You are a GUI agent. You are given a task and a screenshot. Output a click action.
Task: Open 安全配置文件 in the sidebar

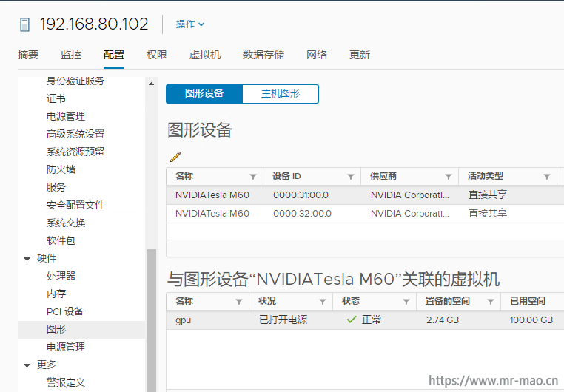click(75, 205)
